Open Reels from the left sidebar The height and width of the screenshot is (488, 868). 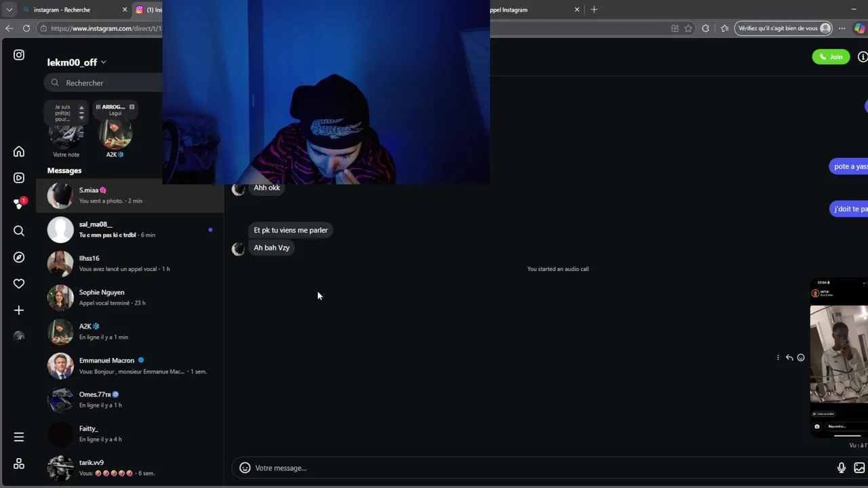19,178
